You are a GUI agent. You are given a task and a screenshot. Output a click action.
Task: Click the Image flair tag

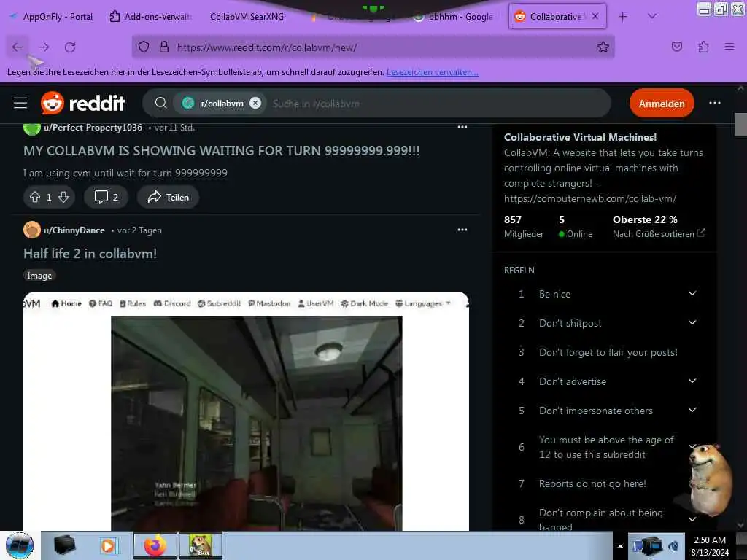pos(39,276)
